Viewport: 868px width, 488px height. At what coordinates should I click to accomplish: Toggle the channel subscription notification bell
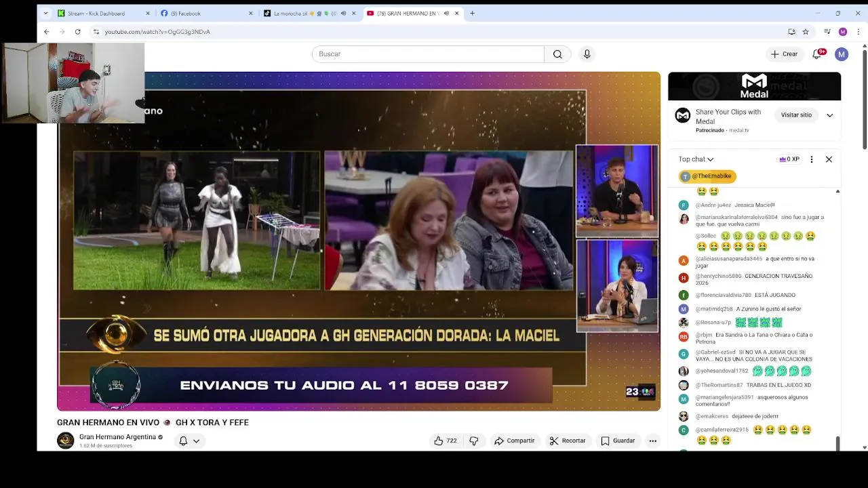tap(183, 441)
